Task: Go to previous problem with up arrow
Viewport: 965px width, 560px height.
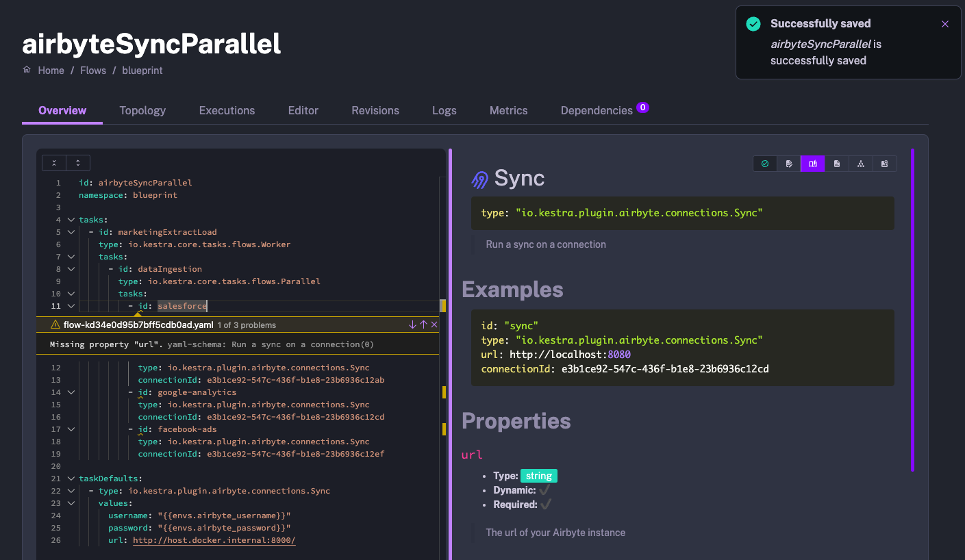Action: (x=423, y=324)
